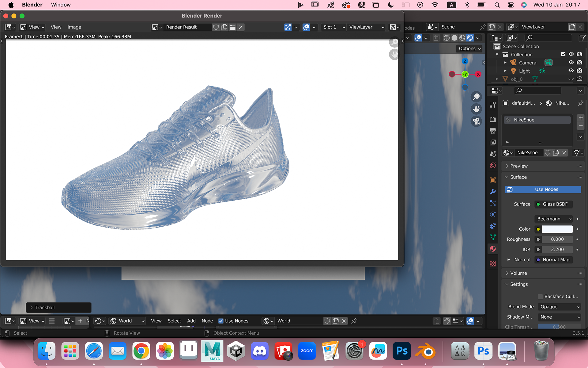588x368 pixels.
Task: Toggle Collection exclude checkbox in outliner
Action: tap(563, 54)
